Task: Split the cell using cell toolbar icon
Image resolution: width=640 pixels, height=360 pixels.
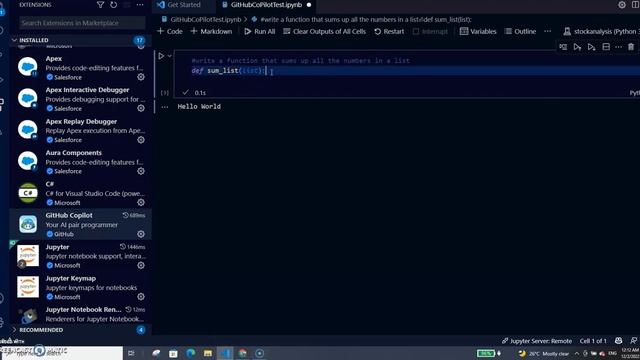Action: [606, 47]
